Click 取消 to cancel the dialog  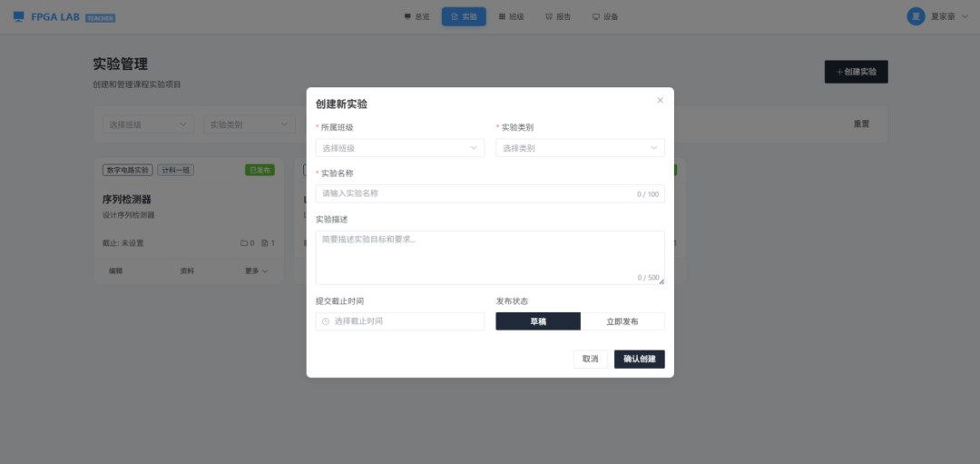(590, 359)
